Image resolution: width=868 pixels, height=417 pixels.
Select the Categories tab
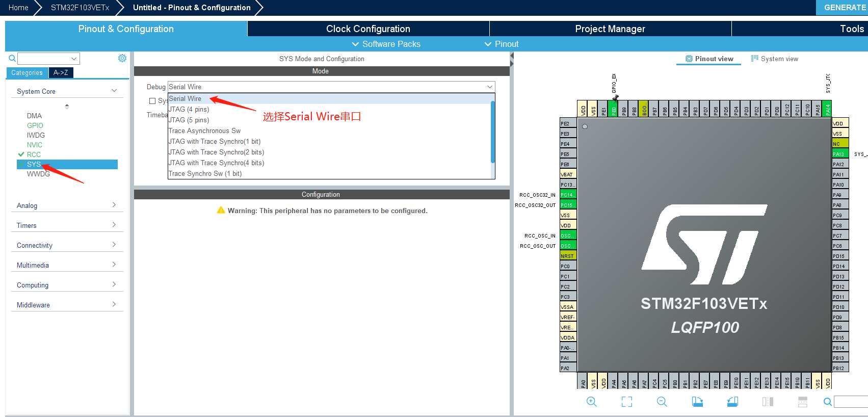27,72
